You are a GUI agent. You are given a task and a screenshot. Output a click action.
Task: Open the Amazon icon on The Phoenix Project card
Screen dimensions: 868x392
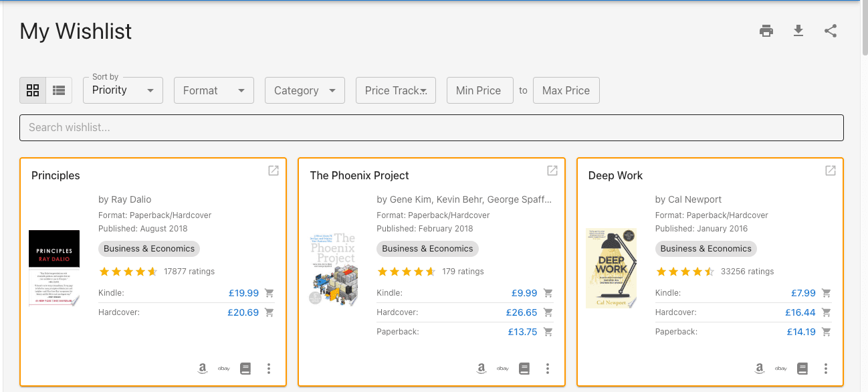[481, 369]
